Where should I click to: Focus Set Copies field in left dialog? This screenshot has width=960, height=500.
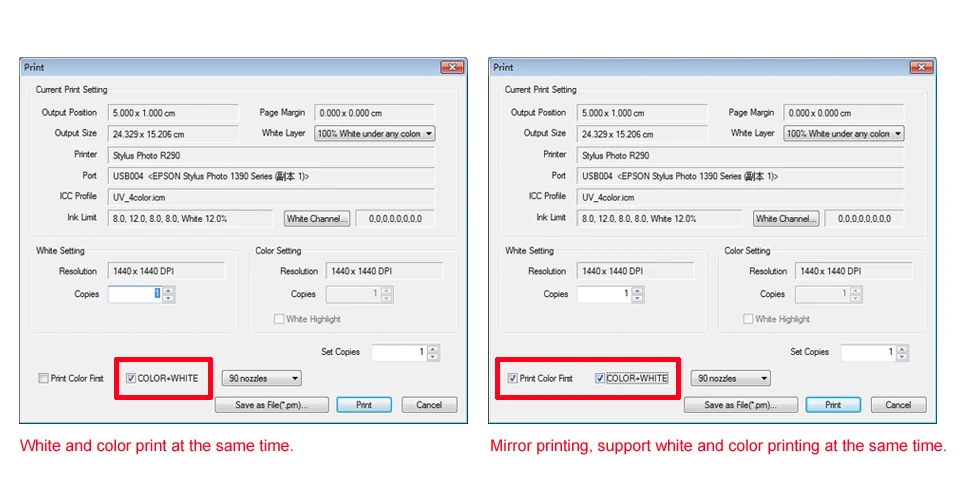tap(399, 353)
